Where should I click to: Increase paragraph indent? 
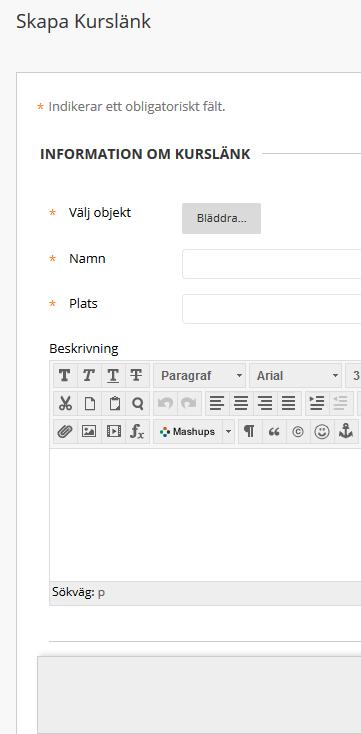click(x=317, y=404)
